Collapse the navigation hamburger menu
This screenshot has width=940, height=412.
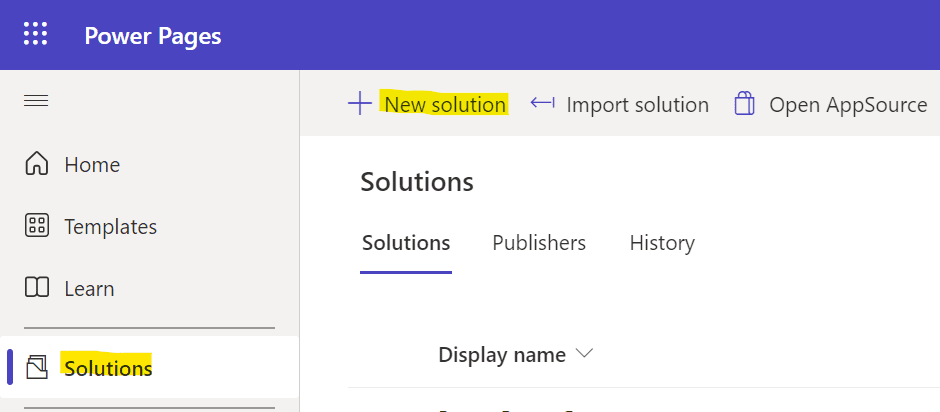point(36,101)
